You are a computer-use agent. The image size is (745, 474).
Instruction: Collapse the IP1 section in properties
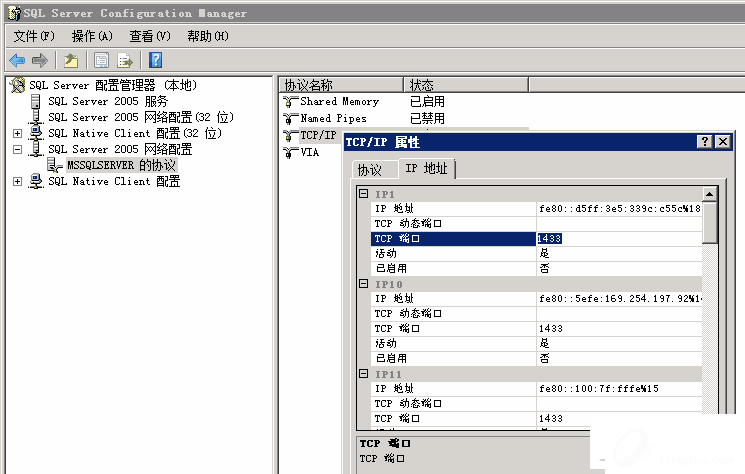pos(364,194)
